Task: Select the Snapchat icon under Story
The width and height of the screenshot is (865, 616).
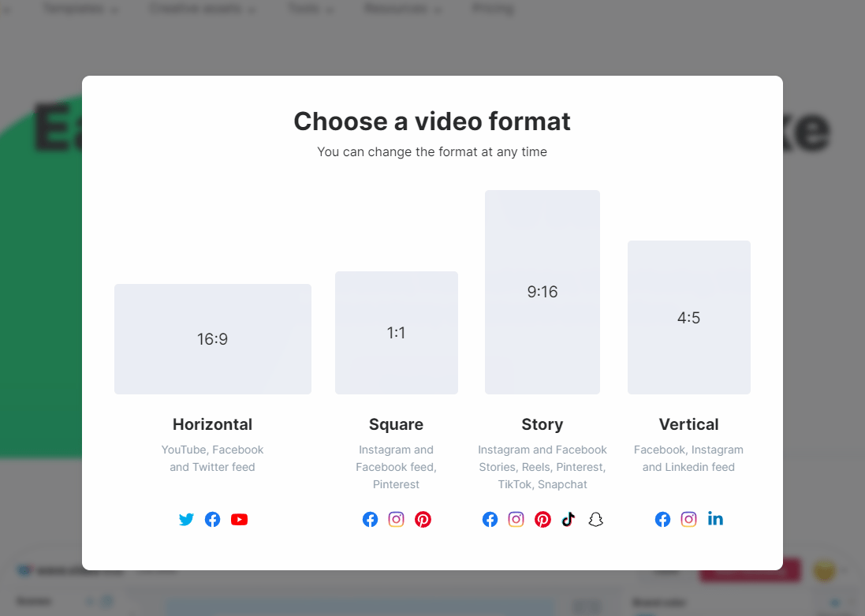Action: coord(595,519)
